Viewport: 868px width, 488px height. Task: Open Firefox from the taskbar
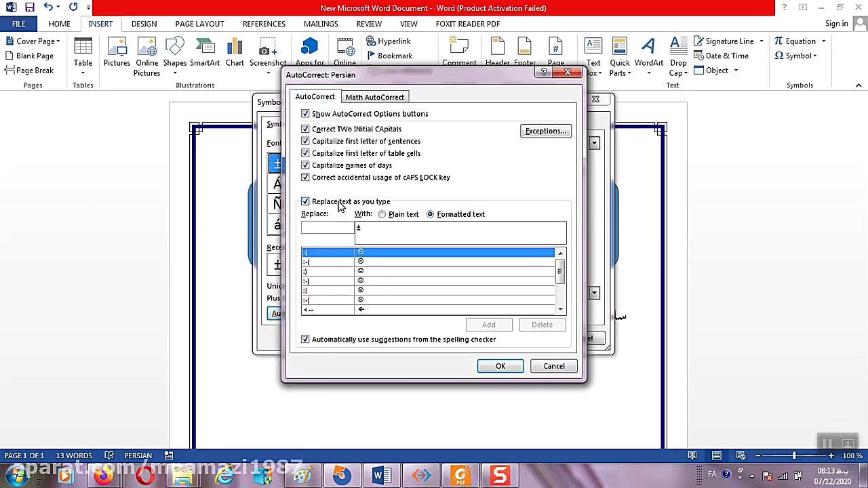[x=104, y=475]
